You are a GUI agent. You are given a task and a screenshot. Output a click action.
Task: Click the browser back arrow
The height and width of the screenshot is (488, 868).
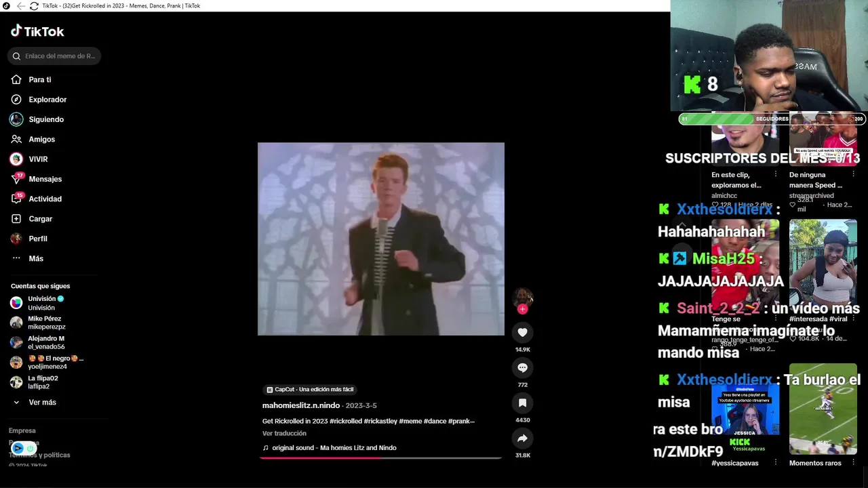20,6
